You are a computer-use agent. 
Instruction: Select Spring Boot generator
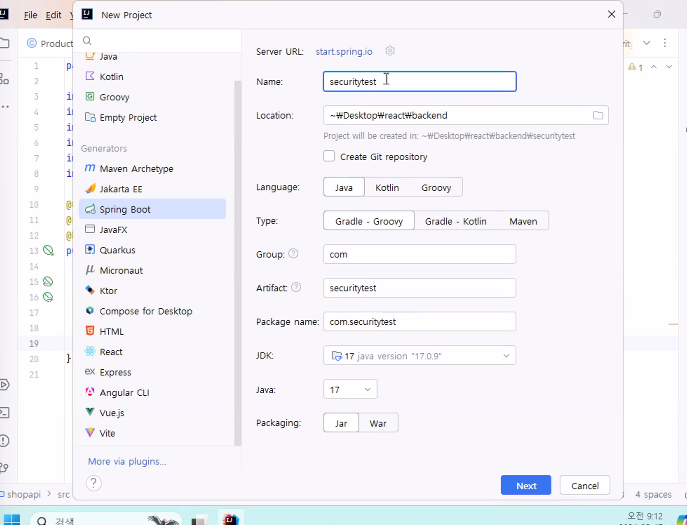(x=152, y=209)
